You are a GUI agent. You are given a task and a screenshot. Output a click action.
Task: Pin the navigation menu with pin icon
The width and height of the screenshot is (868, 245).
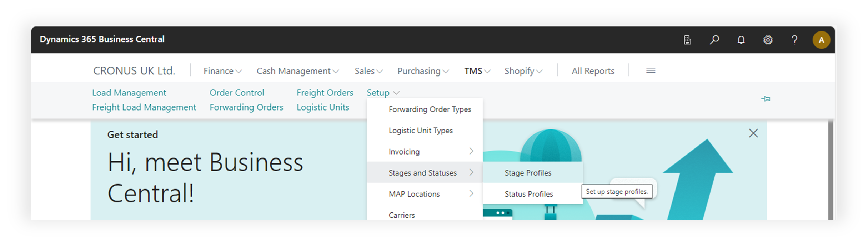pos(766,99)
